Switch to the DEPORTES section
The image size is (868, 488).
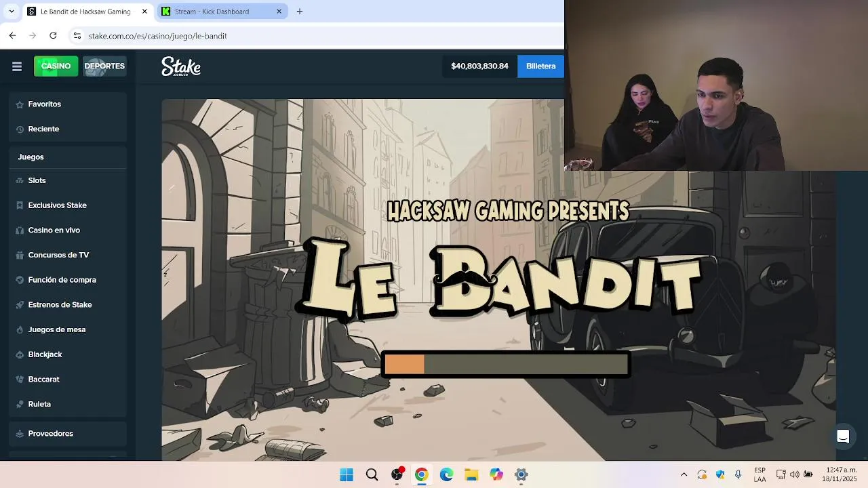(x=104, y=66)
